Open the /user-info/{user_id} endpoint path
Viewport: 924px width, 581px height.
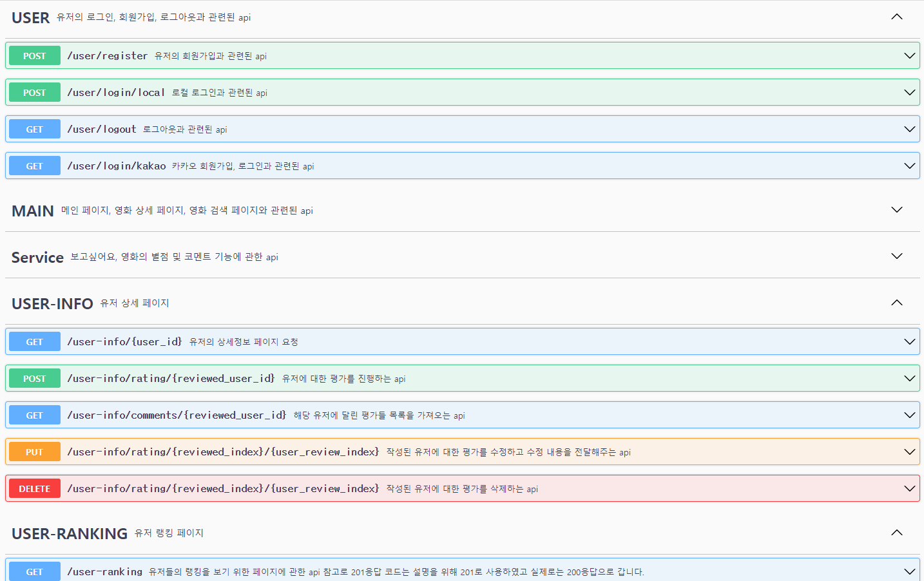(124, 342)
